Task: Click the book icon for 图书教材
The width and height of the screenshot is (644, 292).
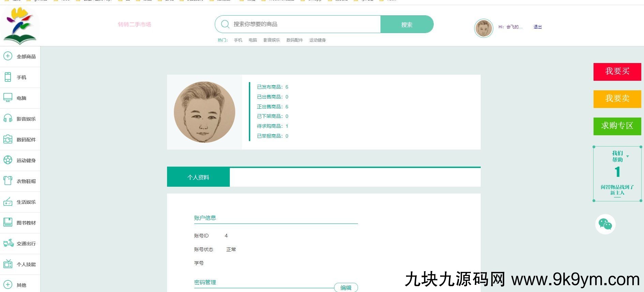Action: (8, 222)
